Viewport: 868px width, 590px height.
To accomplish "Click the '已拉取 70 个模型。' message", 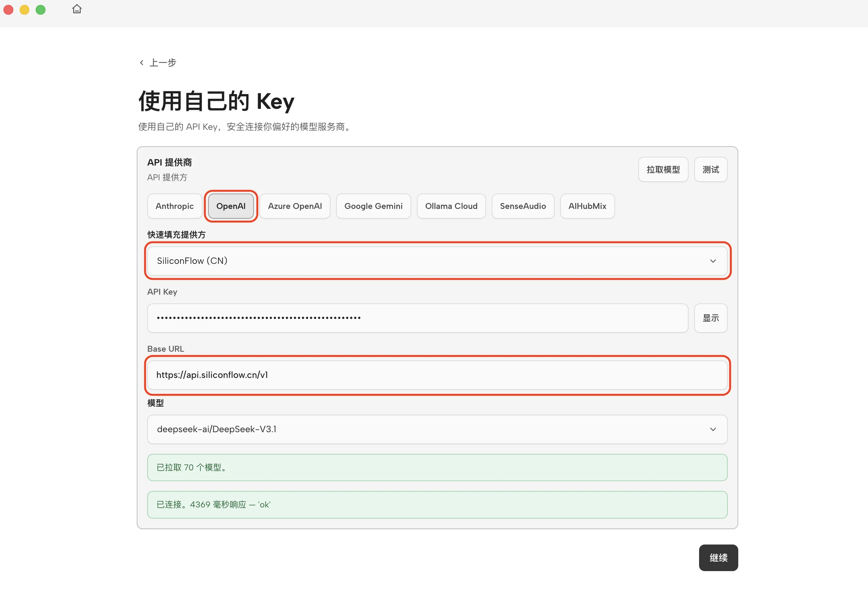I will [437, 468].
